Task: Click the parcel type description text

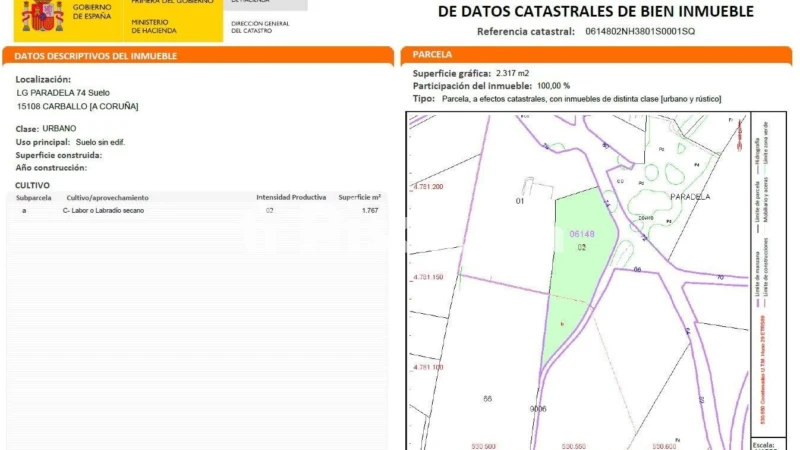Action: pyautogui.click(x=582, y=99)
